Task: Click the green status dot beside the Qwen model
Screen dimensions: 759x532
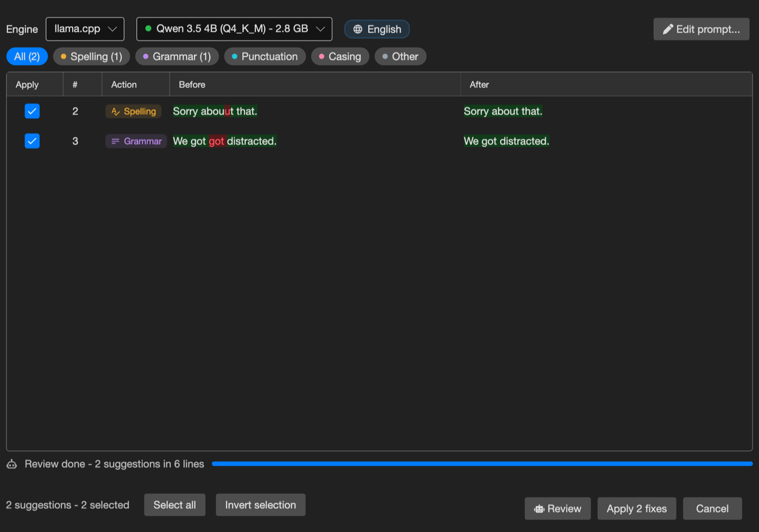Action: (148, 29)
